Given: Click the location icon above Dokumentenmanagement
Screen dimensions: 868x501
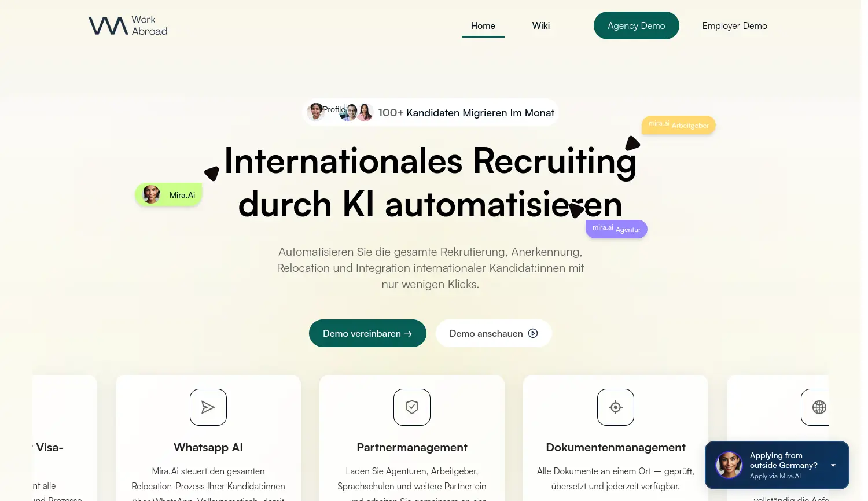Looking at the screenshot, I should point(615,407).
